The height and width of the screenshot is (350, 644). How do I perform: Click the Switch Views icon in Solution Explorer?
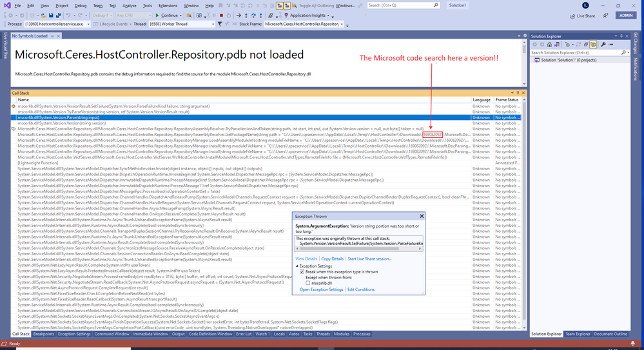(x=557, y=44)
